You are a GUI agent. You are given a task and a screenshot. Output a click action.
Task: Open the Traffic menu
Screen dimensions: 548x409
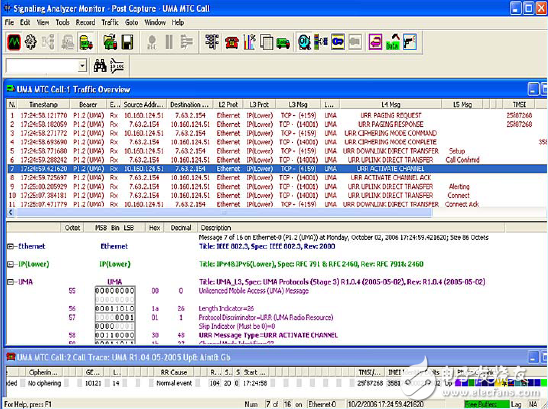click(110, 22)
